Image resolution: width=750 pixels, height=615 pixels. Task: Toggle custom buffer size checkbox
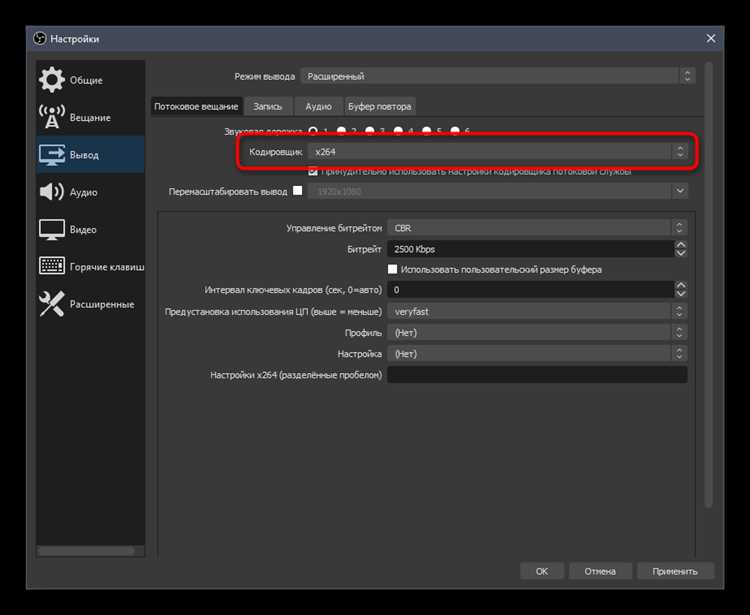[x=392, y=269]
